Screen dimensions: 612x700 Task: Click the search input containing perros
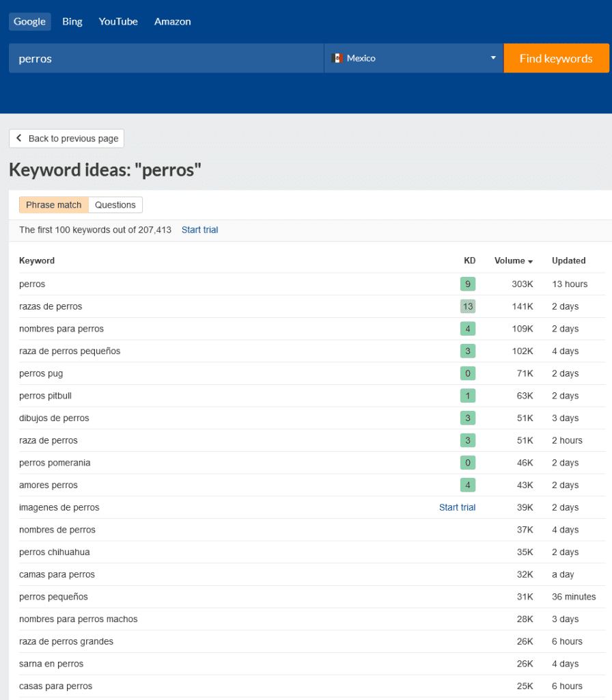164,58
